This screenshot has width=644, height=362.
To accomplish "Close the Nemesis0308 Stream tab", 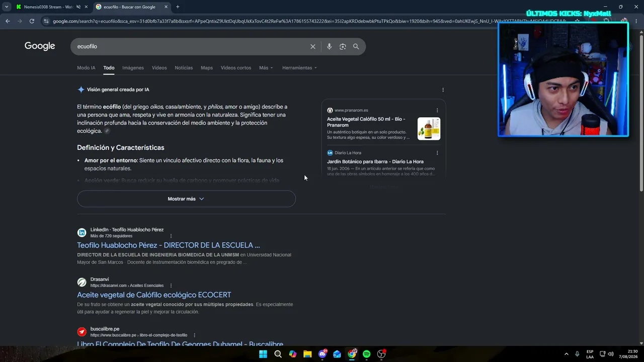I will point(86,7).
